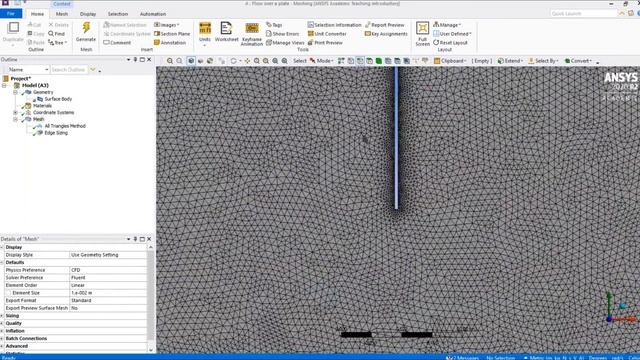This screenshot has height=360, width=640.
Task: Pin the Outline panel
Action: (x=135, y=60)
